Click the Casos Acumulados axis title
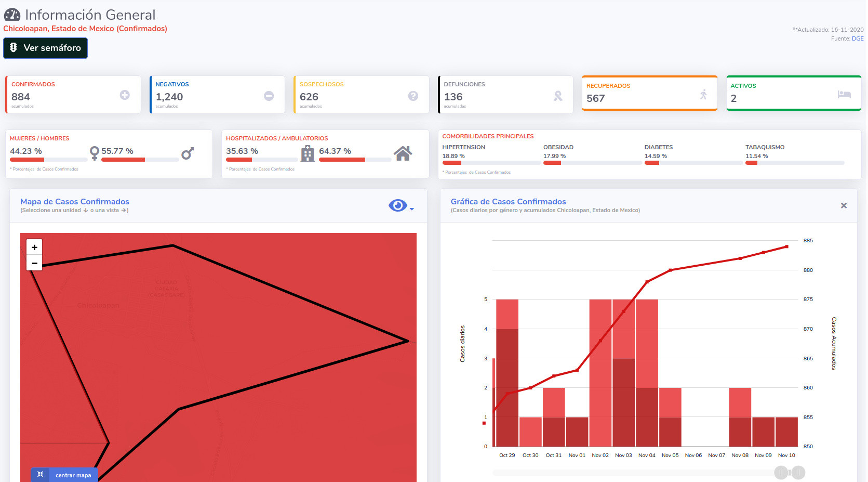868x482 pixels. click(834, 343)
